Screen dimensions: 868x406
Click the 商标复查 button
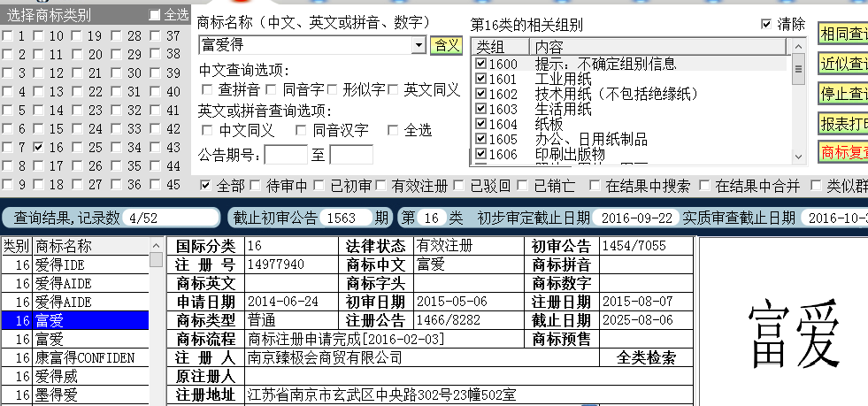(843, 152)
